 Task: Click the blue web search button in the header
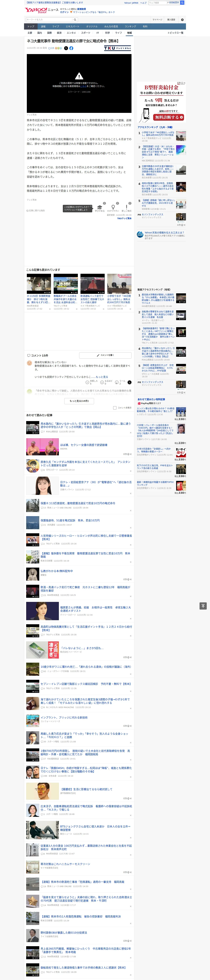(x=182, y=3)
